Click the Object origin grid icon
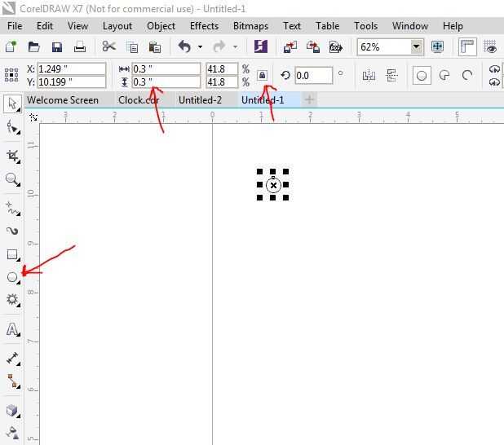Screen dimensions: 504x445 pos(11,75)
